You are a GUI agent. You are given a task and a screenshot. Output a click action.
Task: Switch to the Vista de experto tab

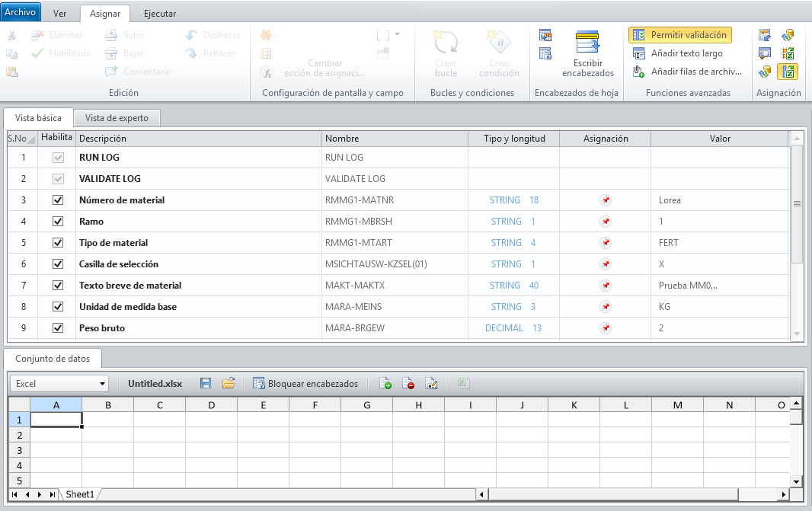[x=117, y=118]
